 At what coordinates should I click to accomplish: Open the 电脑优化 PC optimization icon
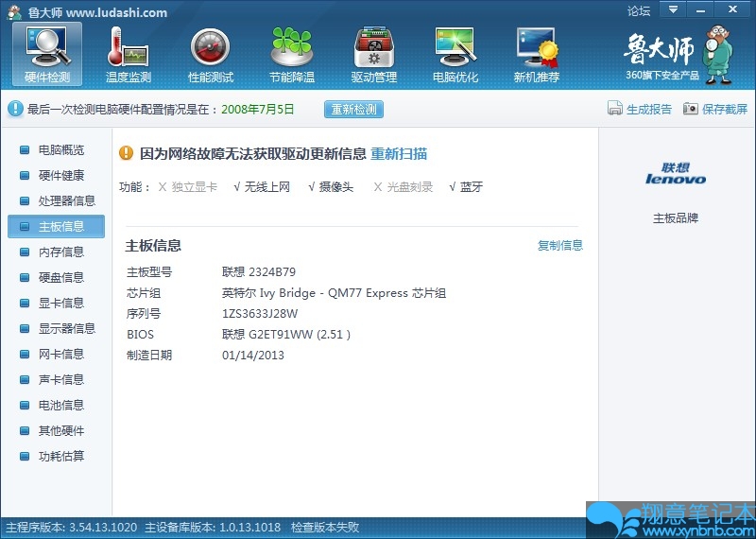click(x=455, y=53)
